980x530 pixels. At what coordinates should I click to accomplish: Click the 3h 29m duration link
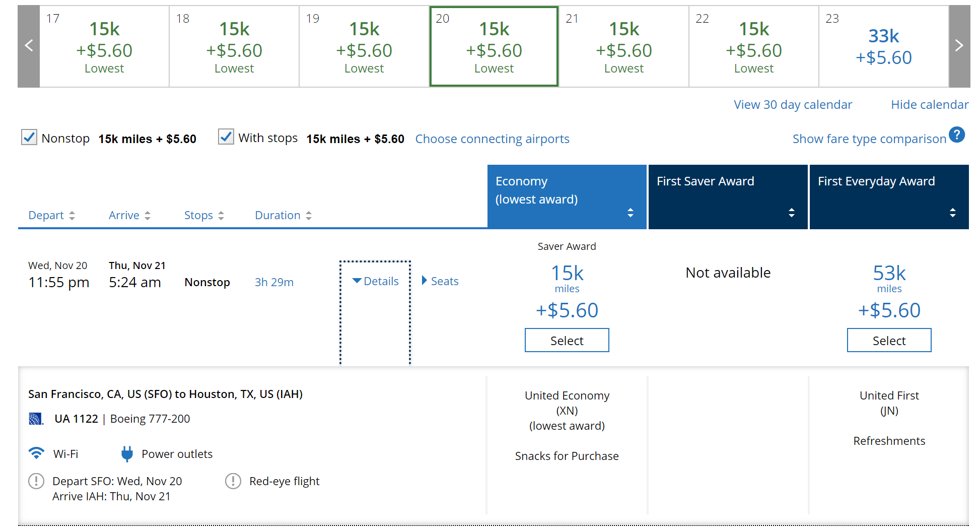click(274, 282)
